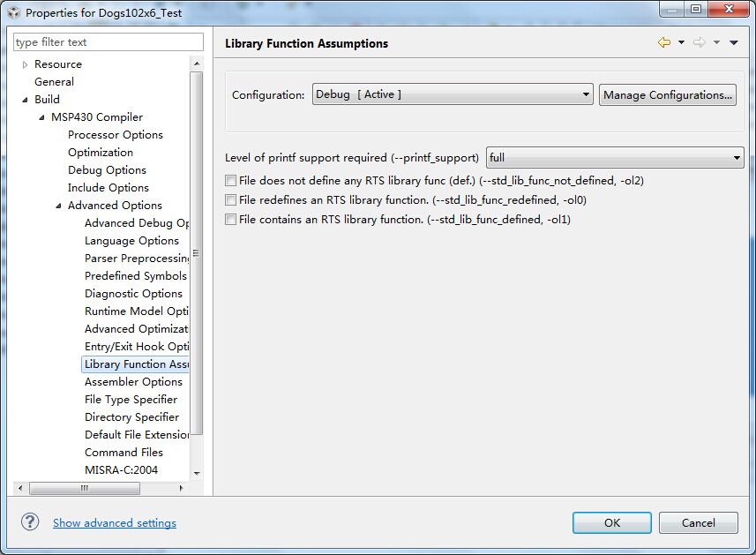Click the Eclipse icon in the title bar
This screenshot has width=756, height=555.
tap(12, 12)
